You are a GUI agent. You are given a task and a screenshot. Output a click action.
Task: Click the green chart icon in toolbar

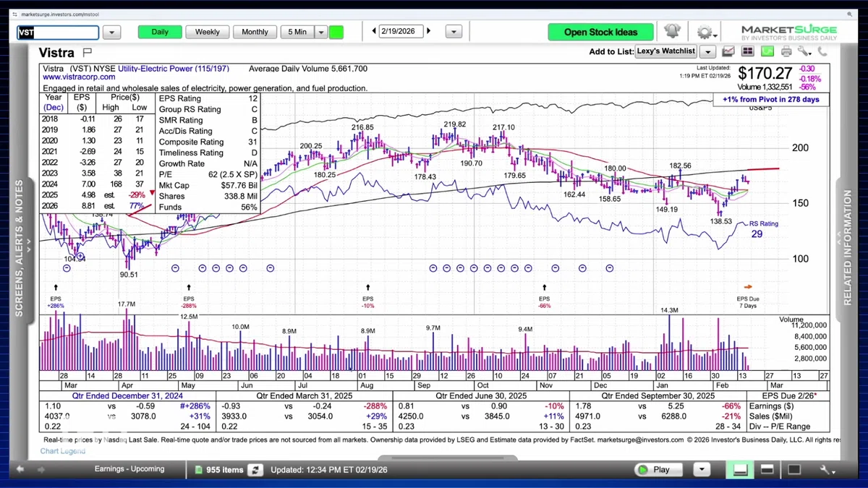point(767,52)
